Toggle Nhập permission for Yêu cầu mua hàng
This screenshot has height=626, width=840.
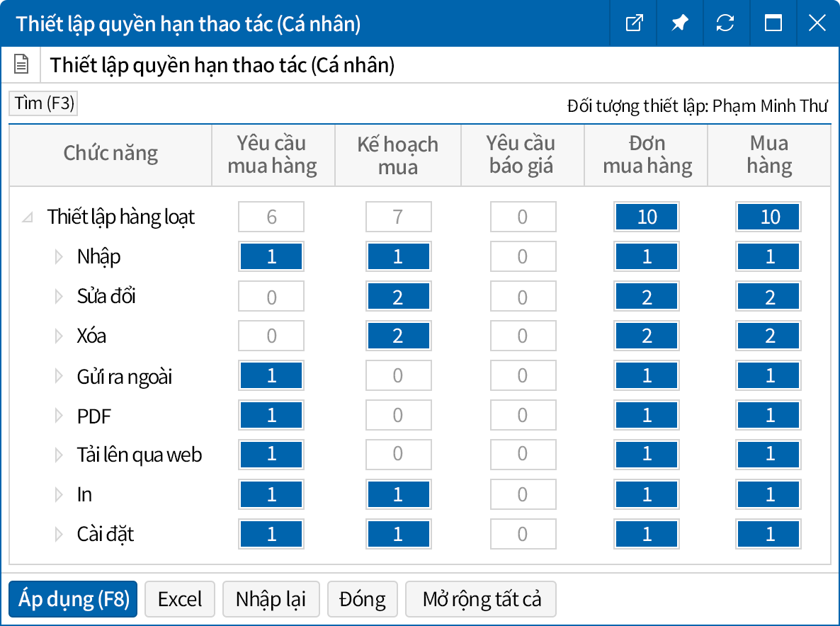271,256
